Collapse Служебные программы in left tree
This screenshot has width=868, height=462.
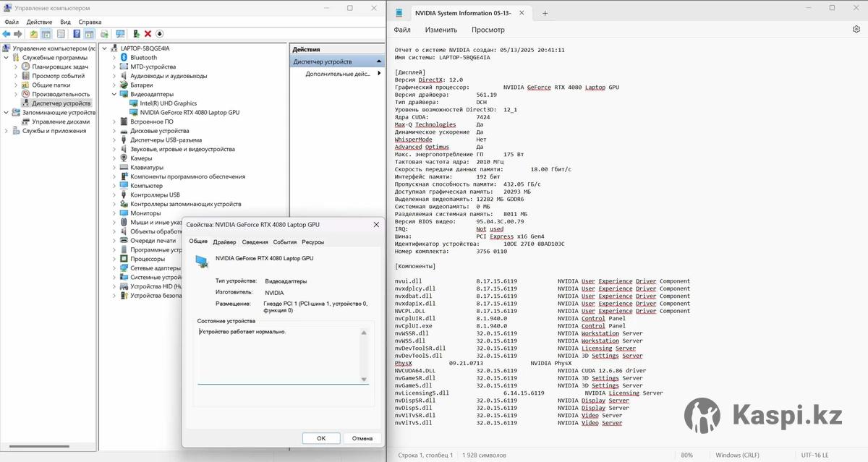7,57
